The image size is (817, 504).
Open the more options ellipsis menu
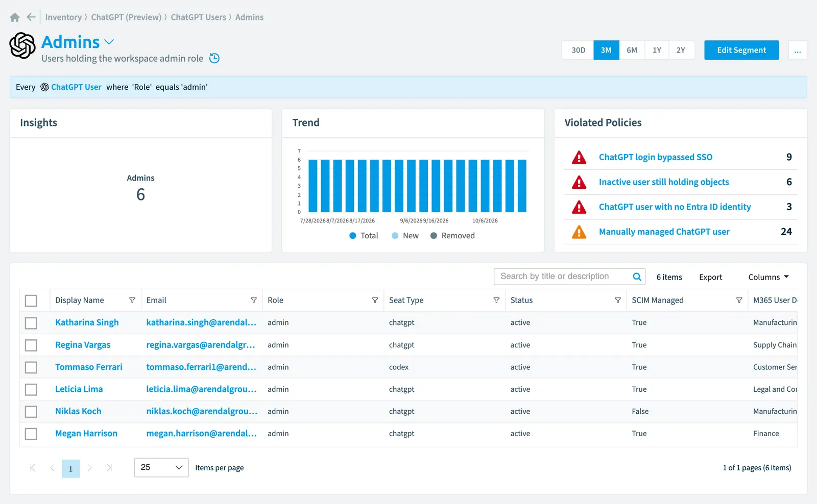[x=798, y=51]
